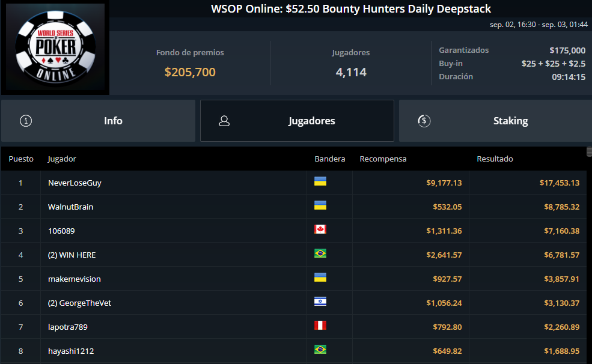Click the WSOP Online poker chip logo

click(x=55, y=47)
